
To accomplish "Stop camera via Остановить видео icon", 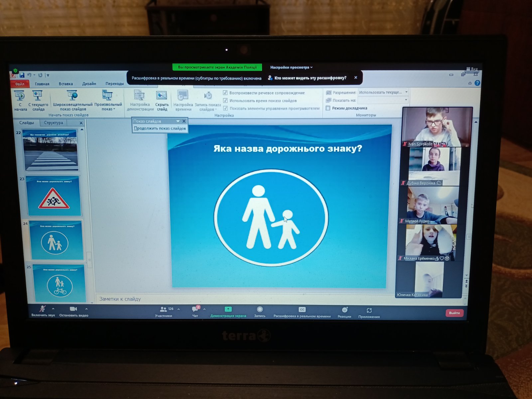I will click(x=73, y=309).
